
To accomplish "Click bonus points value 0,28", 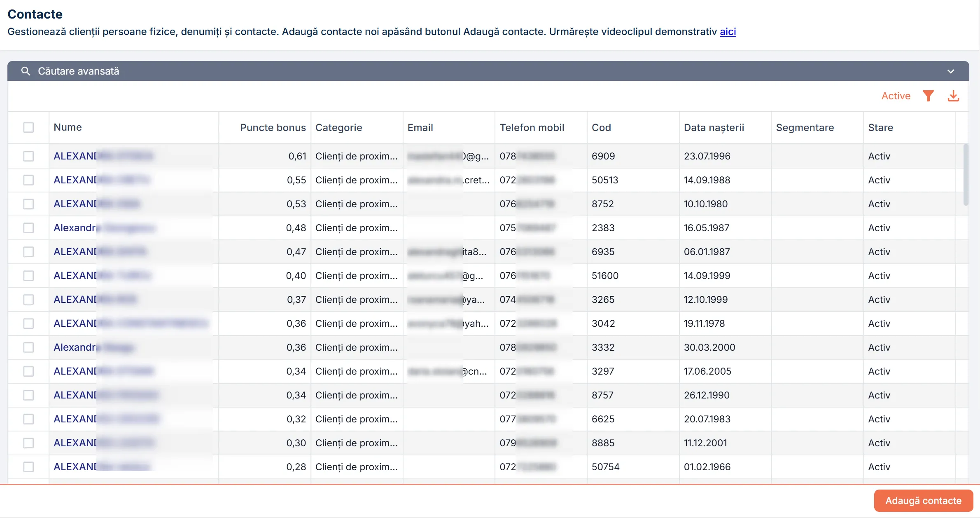I will click(x=296, y=467).
